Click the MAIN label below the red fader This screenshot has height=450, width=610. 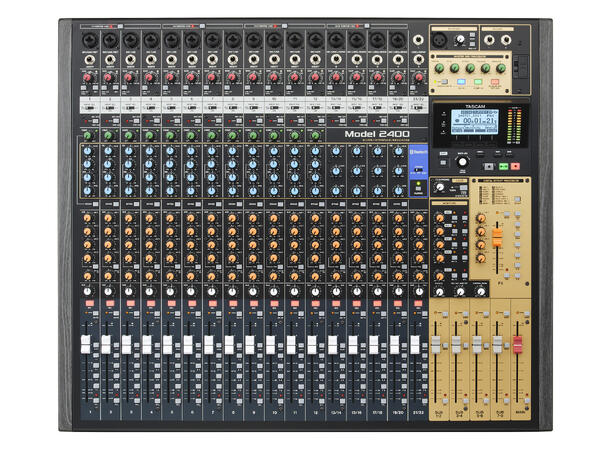tap(520, 412)
